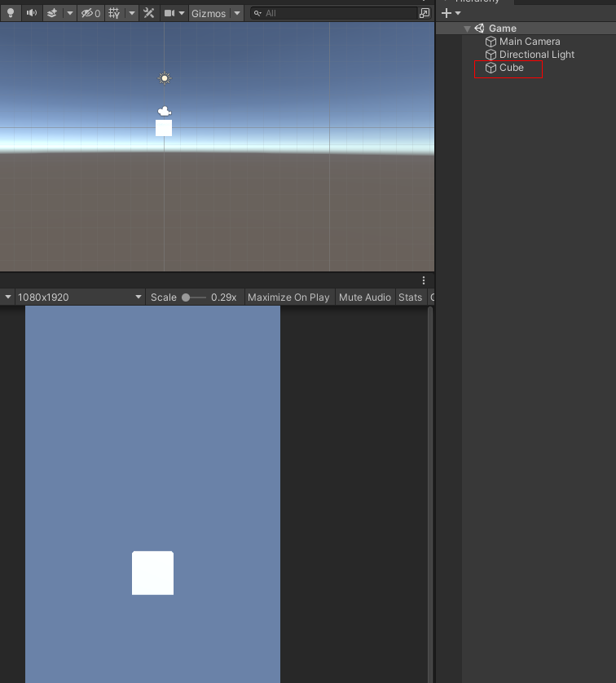The image size is (616, 683).
Task: Click the cube icon beside Main Camera
Action: click(x=491, y=42)
